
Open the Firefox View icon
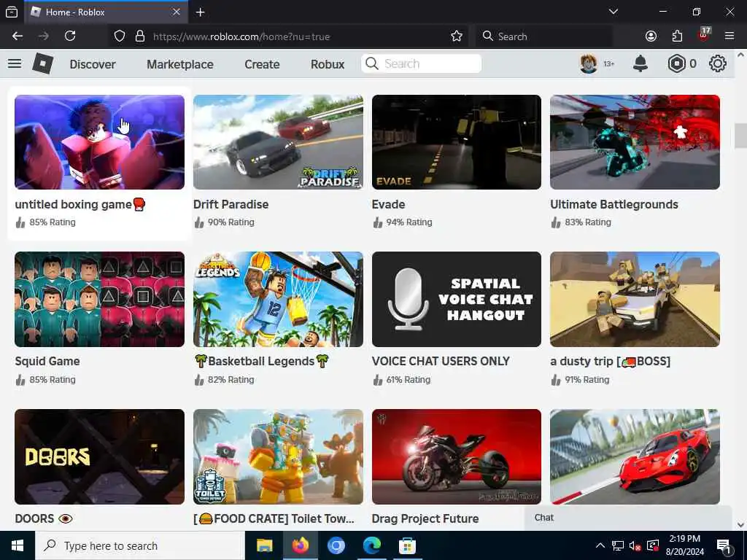click(x=12, y=12)
